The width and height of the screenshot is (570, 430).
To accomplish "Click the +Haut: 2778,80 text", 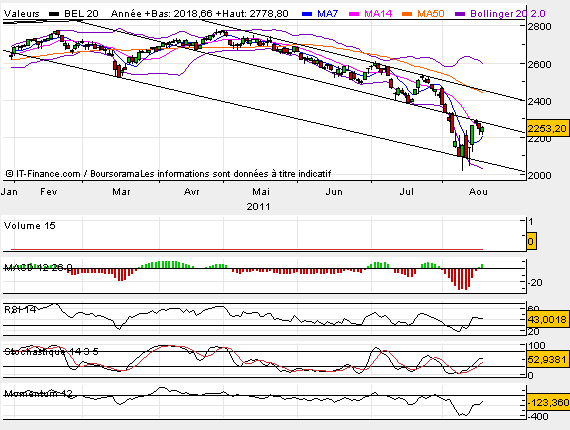I will (253, 14).
